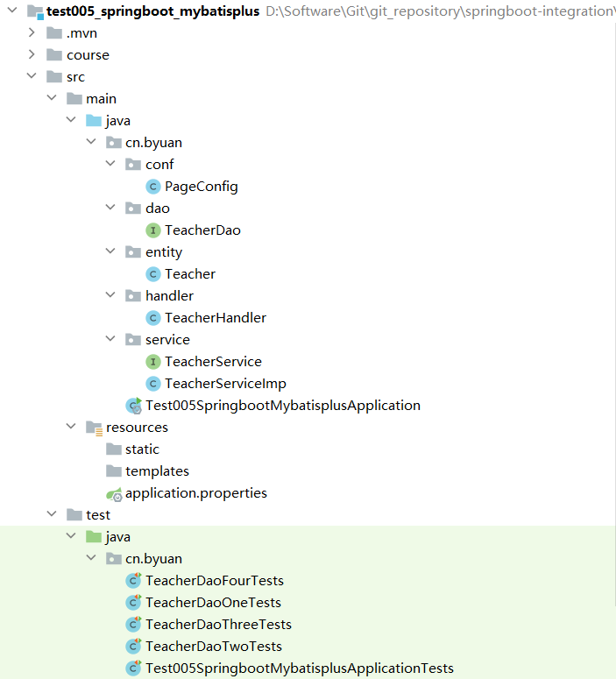
Task: Select the application.properties file name
Action: [x=196, y=493]
